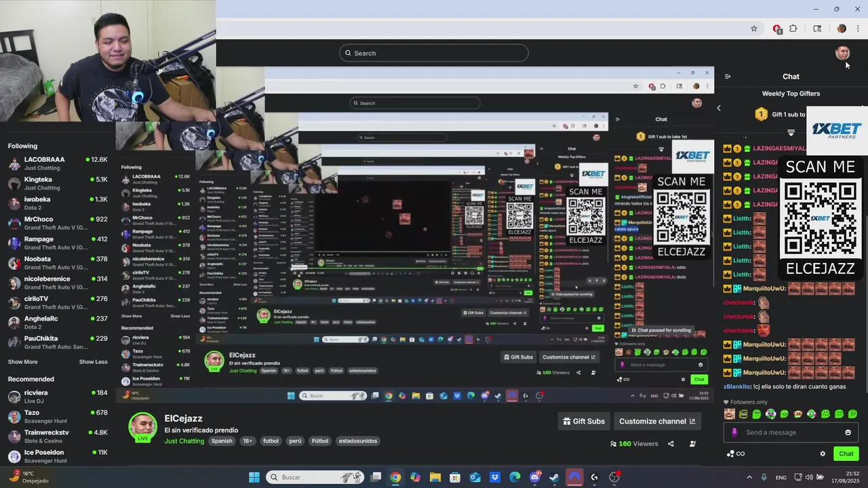Expand the Weekly Top Gifters leaderboard
Image resolution: width=868 pixels, height=488 pixels.
point(791,132)
